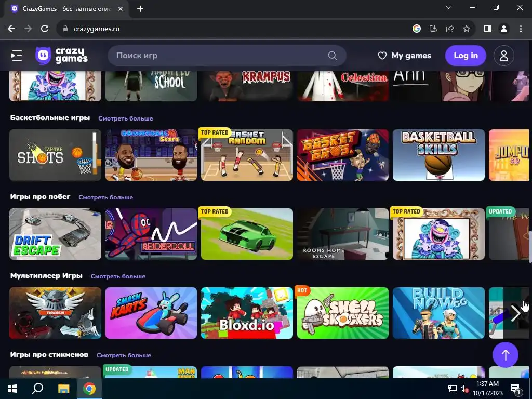Screen dimensions: 532x399
Task: Open Shell Shockers game thumbnail
Action: [x=343, y=313]
